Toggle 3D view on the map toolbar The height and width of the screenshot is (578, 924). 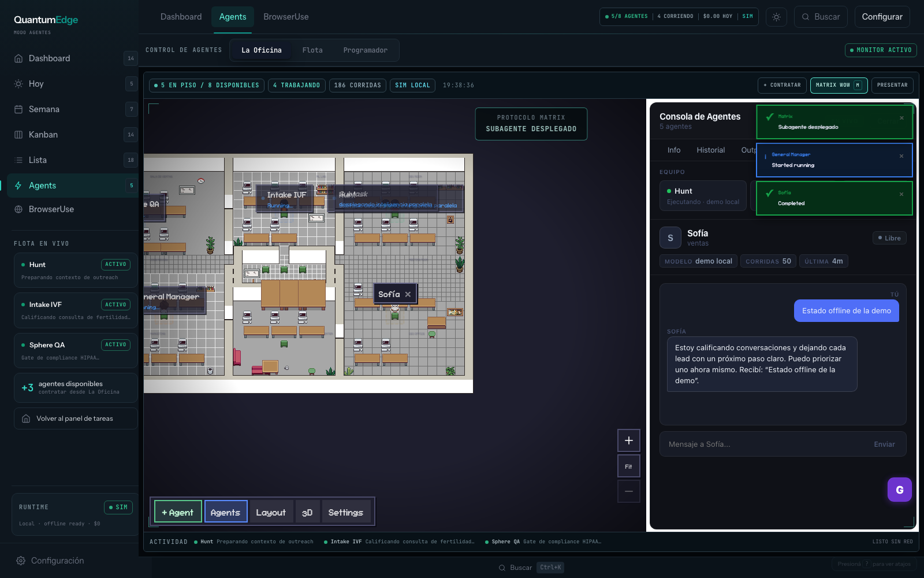pos(307,512)
